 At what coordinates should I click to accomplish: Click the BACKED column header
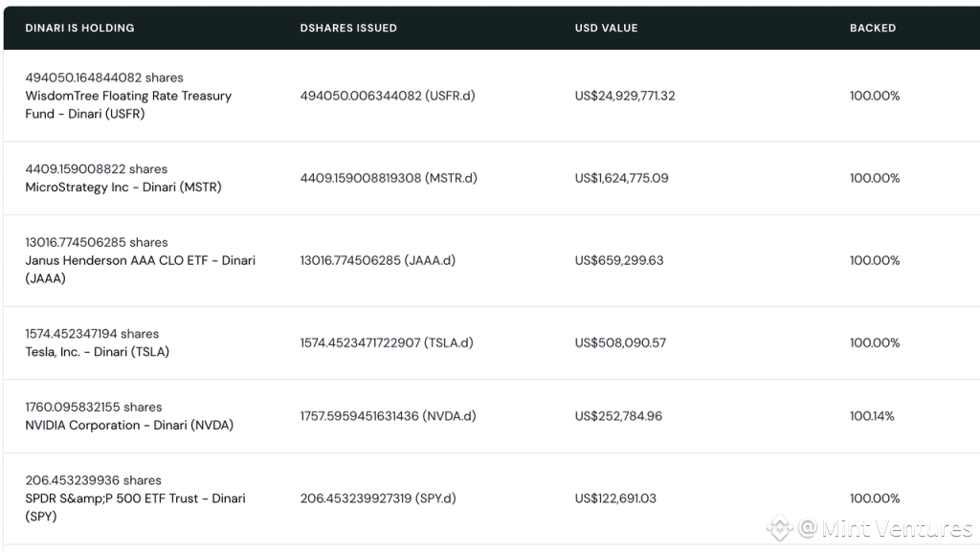873,28
